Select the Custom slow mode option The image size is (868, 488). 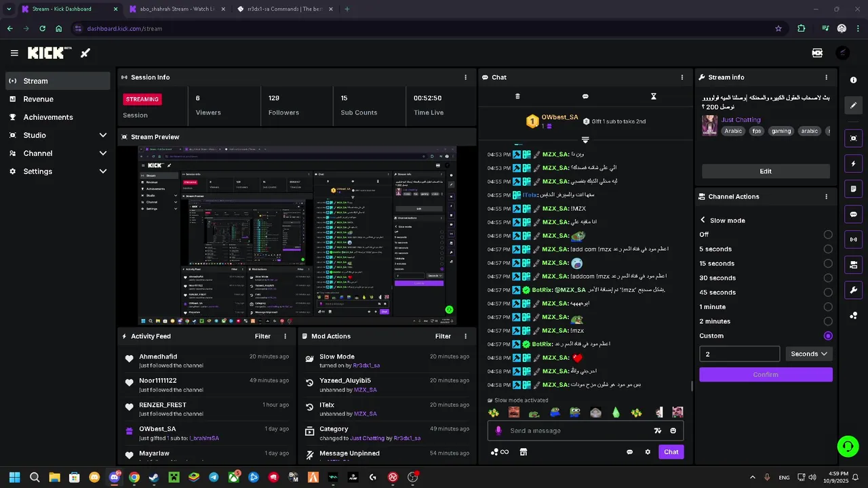tap(828, 336)
